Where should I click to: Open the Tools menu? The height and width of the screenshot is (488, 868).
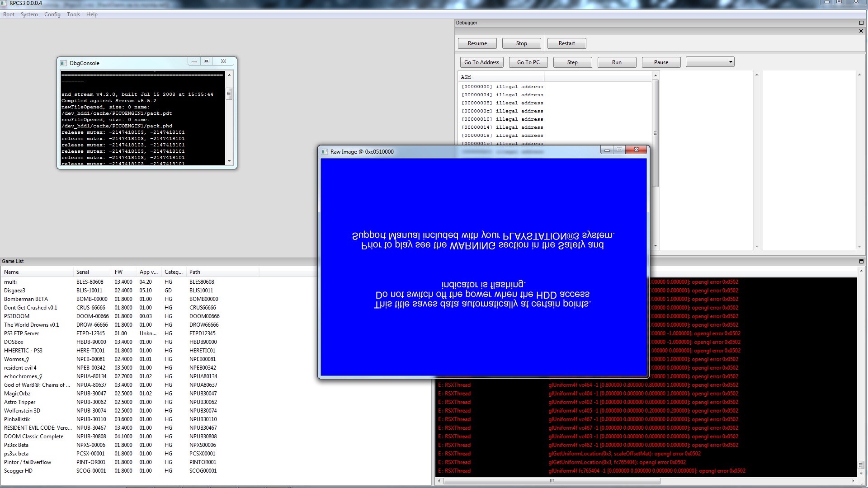click(73, 14)
